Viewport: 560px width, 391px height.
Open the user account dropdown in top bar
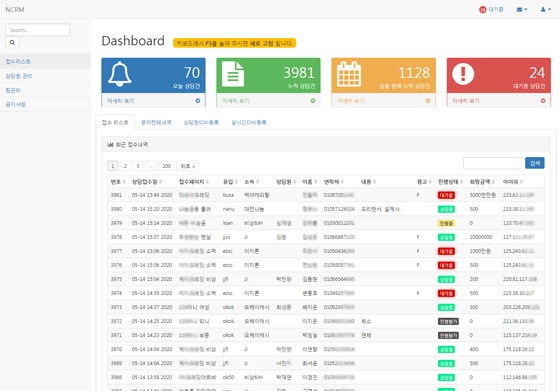[x=545, y=10]
